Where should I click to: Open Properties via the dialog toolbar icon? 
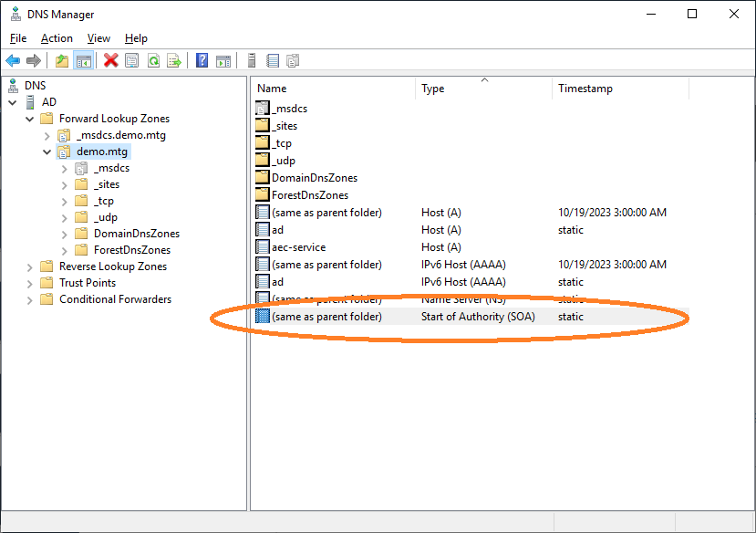[x=131, y=61]
